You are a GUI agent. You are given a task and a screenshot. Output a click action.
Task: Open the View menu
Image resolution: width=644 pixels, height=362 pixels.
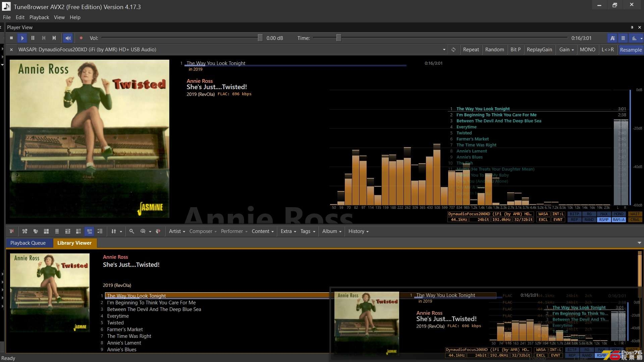pos(59,17)
